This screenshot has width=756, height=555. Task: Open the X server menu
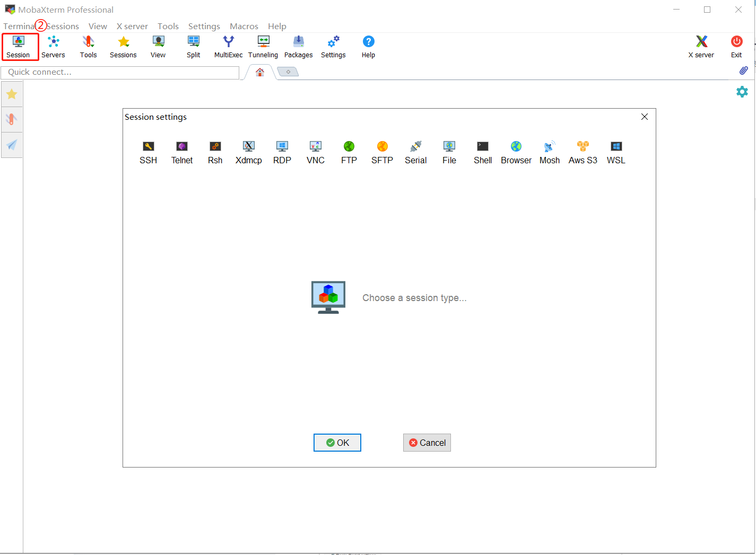point(132,26)
